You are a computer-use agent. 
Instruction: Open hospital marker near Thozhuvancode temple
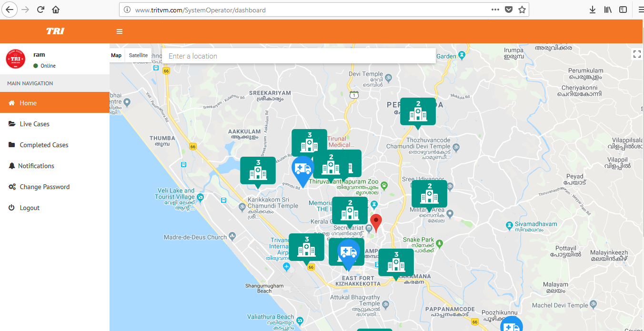coord(418,111)
